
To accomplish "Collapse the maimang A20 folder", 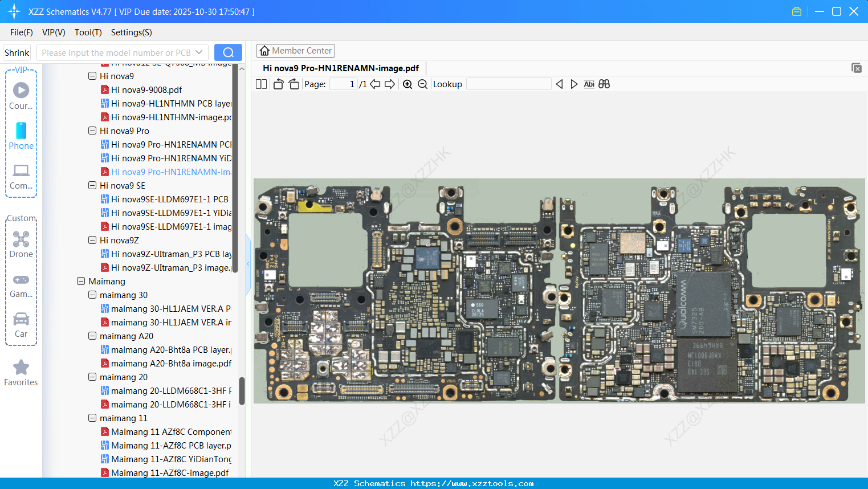I will (x=92, y=336).
